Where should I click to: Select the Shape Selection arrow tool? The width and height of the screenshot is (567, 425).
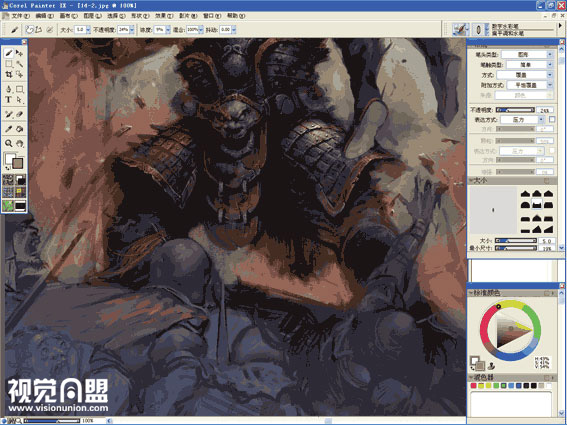(20, 99)
